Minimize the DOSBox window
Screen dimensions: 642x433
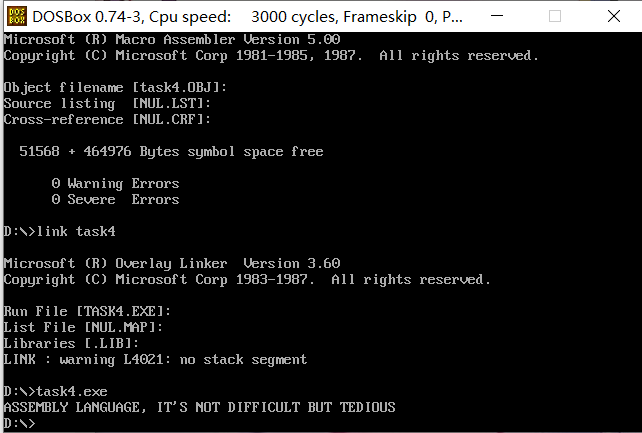pyautogui.click(x=497, y=16)
